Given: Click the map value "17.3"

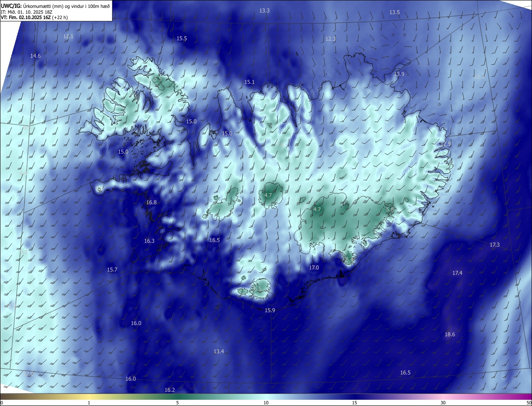Looking at the screenshot, I should (495, 245).
